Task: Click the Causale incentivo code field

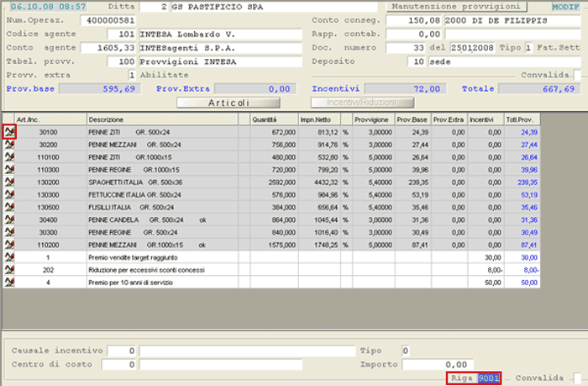Action: (122, 351)
